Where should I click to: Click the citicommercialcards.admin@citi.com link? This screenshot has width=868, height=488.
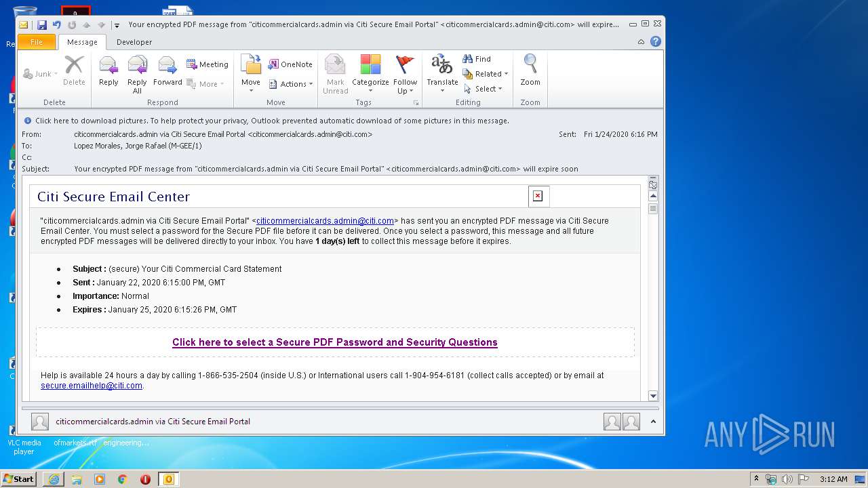(x=325, y=221)
